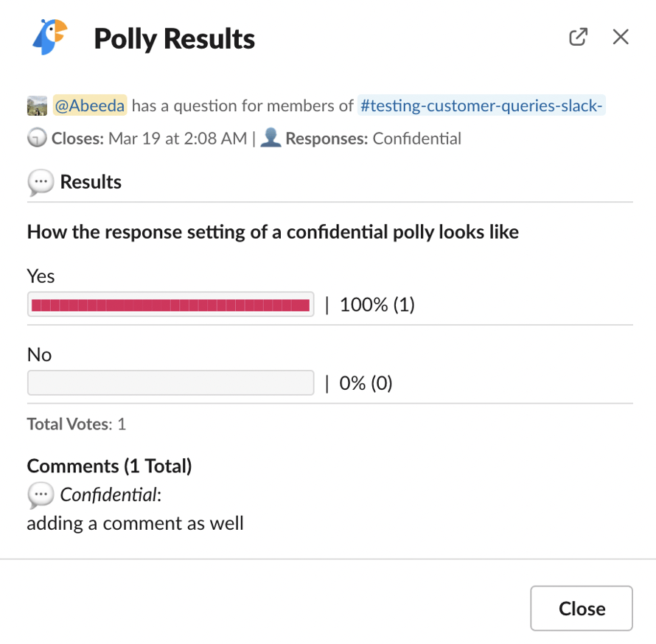Click the Polly Results title
Screen dimensions: 656x644
(174, 37)
